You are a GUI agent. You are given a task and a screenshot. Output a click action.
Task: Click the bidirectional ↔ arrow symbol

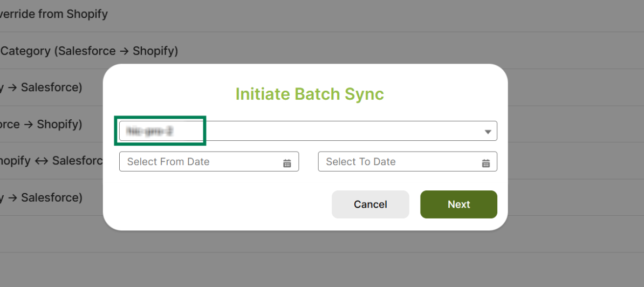pyautogui.click(x=41, y=161)
